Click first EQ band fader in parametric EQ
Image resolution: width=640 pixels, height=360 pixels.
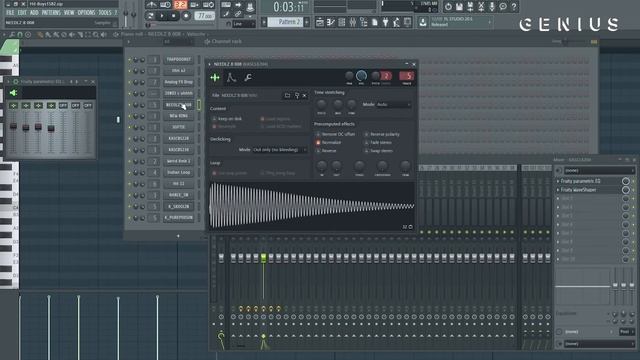coord(13,127)
